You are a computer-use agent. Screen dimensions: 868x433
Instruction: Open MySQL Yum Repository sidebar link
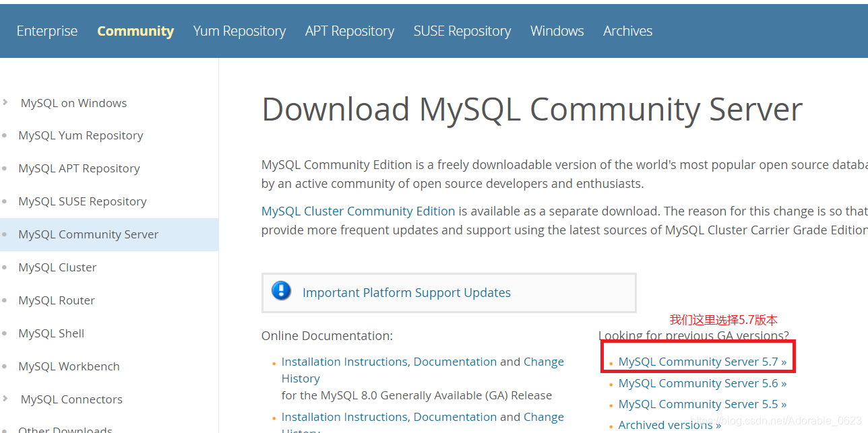pyautogui.click(x=81, y=135)
